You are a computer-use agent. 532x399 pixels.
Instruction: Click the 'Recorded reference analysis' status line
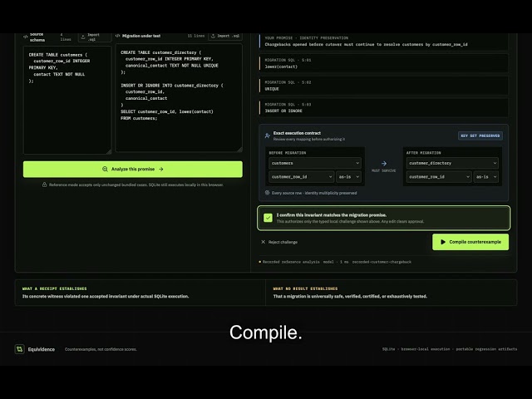point(335,262)
